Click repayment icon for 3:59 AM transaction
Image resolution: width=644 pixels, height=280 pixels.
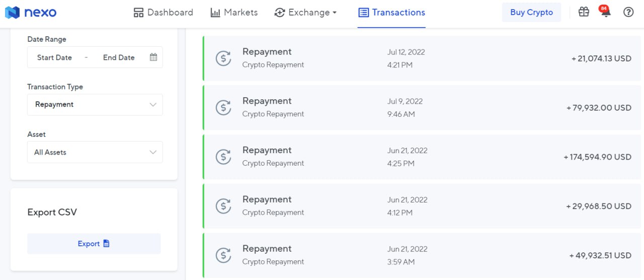(x=223, y=255)
